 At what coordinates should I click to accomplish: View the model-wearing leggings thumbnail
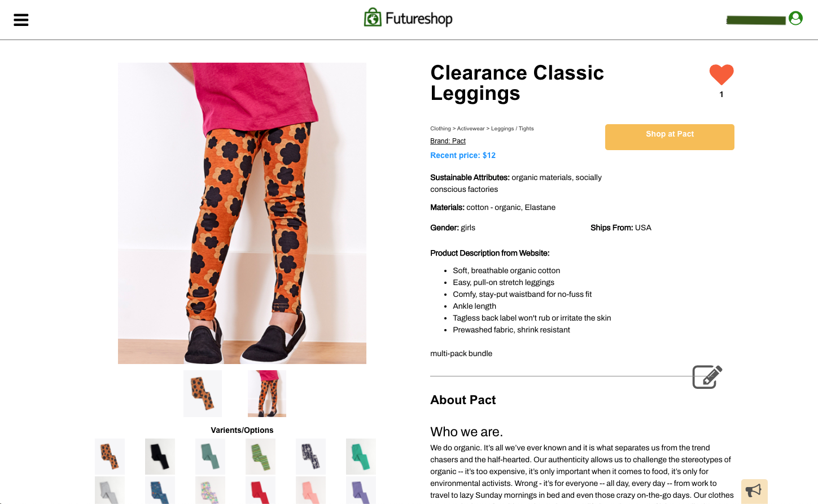[x=267, y=393]
